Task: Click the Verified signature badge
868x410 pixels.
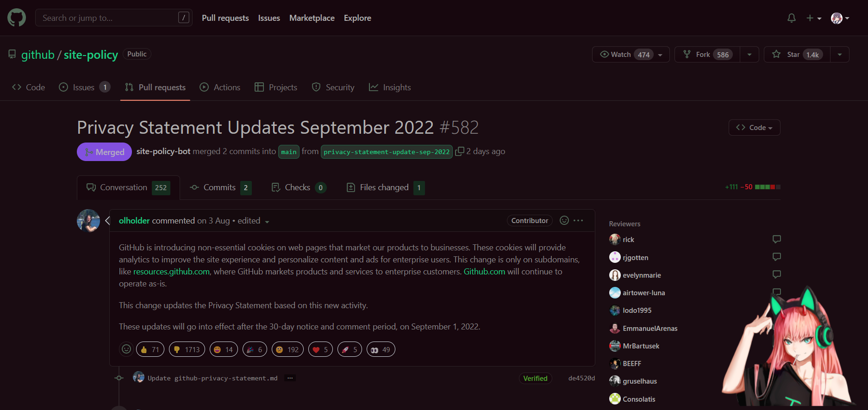Action: [535, 378]
